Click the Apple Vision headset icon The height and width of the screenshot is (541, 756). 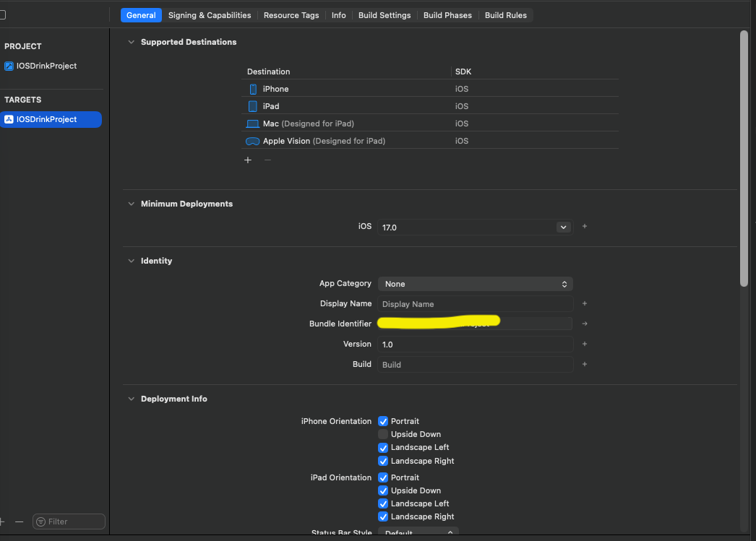coord(253,141)
